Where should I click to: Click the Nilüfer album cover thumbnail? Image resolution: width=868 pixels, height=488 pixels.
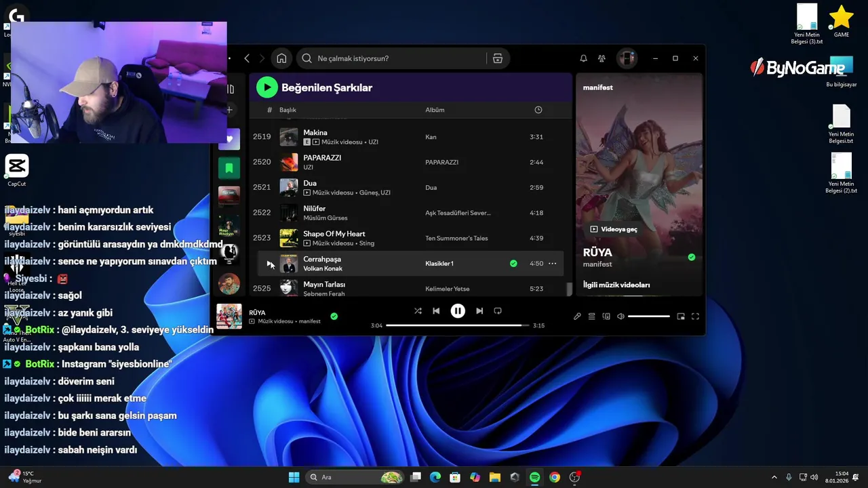coord(289,213)
